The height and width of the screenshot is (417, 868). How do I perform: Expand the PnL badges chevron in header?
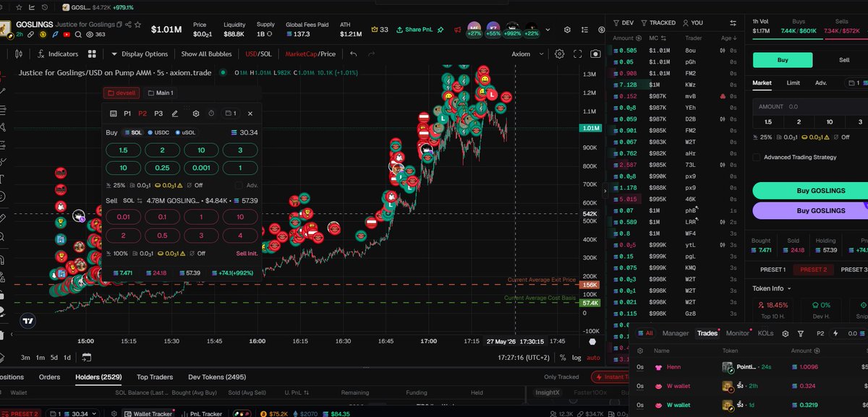coord(547,30)
